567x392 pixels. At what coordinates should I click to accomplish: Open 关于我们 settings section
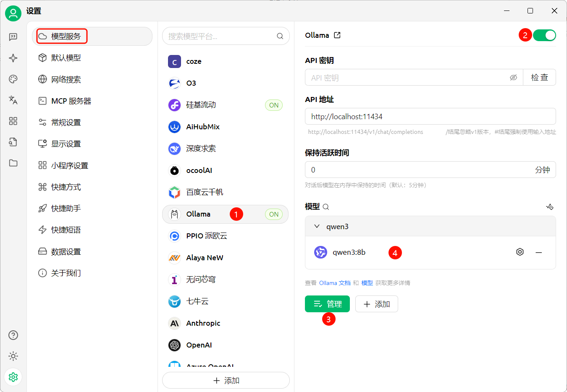(x=92, y=273)
